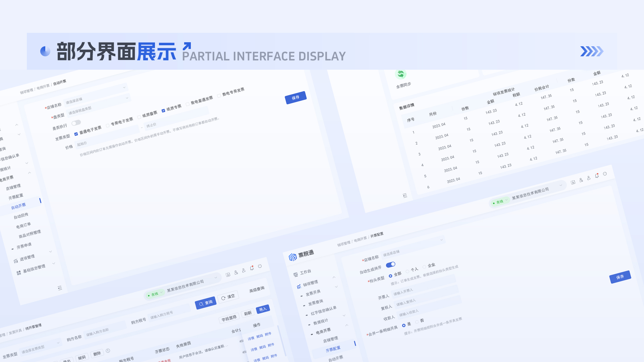Click the 票税通 logo icon
644x362 pixels.
point(292,257)
